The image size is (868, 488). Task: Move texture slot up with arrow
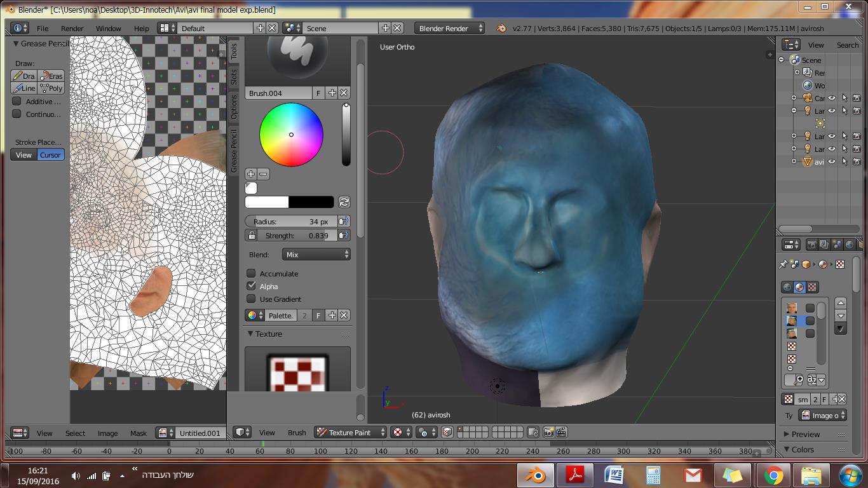[x=841, y=303]
